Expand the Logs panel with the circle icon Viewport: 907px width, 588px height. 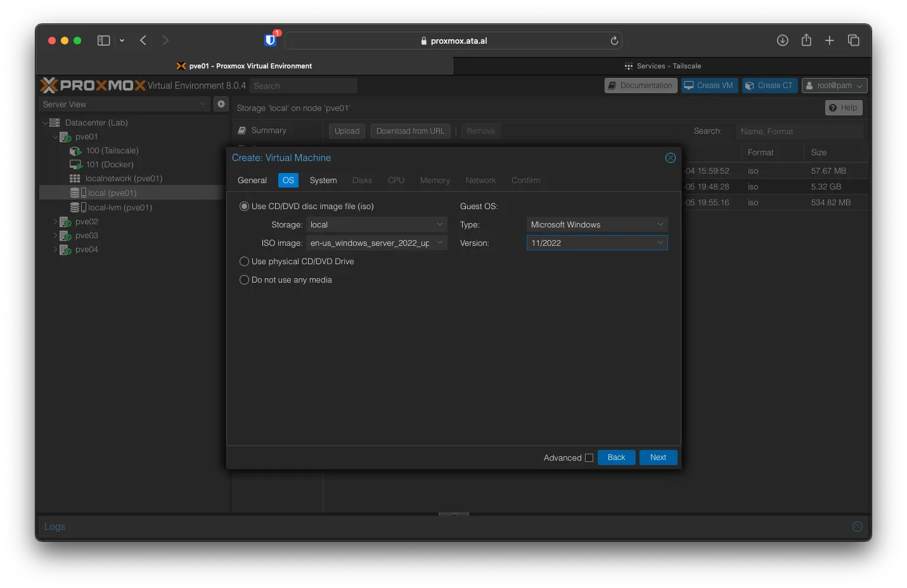pos(858,527)
